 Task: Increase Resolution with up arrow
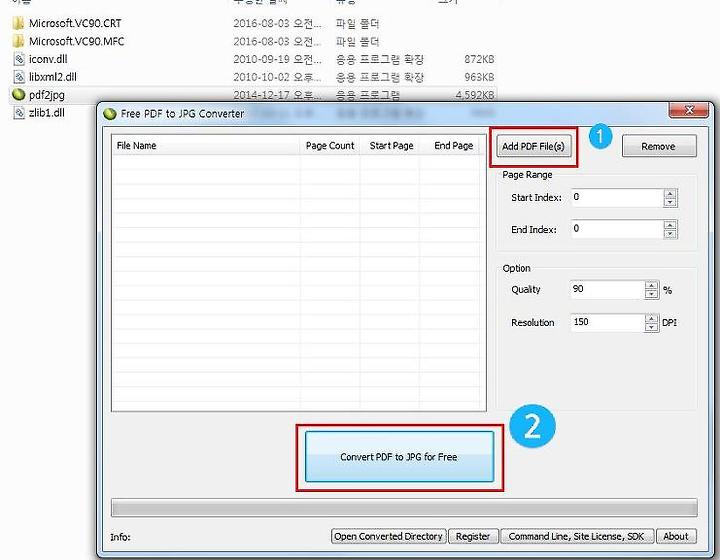[652, 319]
